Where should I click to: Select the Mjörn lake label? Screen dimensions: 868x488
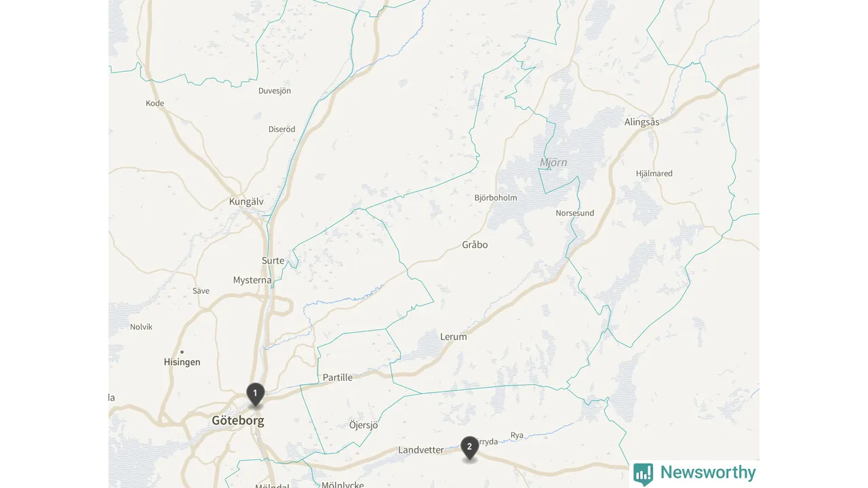click(x=553, y=163)
